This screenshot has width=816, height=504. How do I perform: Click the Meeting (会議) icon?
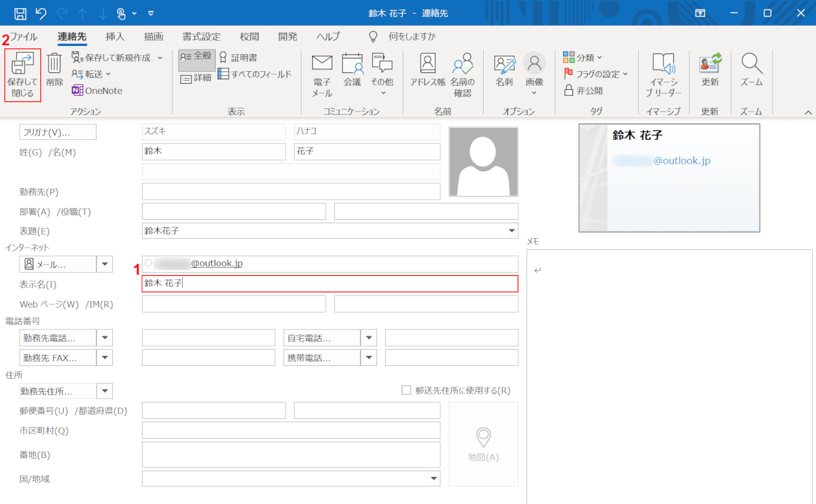click(x=353, y=69)
